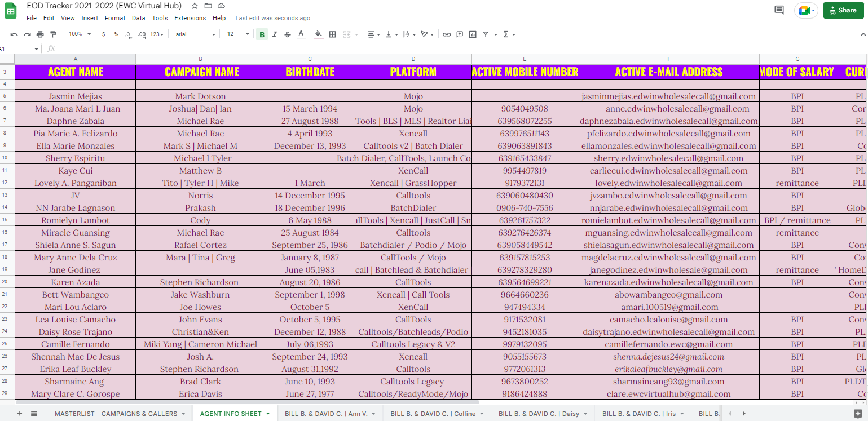This screenshot has width=868, height=421.
Task: Open AGENT INFO SHEET tab menu arrow
Action: pos(267,414)
